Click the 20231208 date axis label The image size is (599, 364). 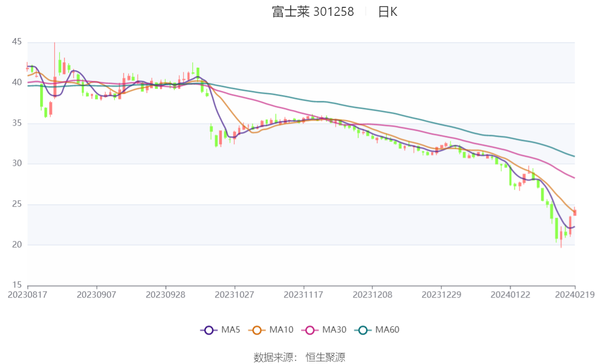click(372, 295)
